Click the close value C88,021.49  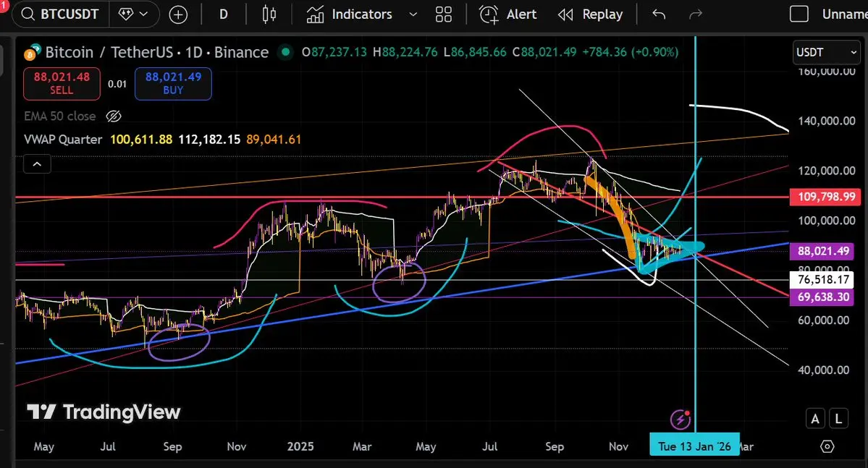(544, 52)
